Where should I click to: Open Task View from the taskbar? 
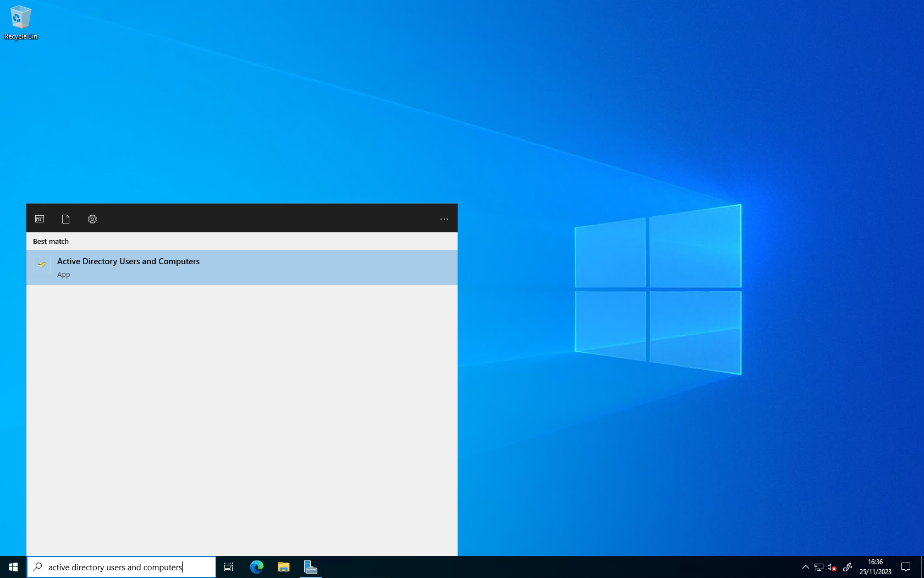229,567
